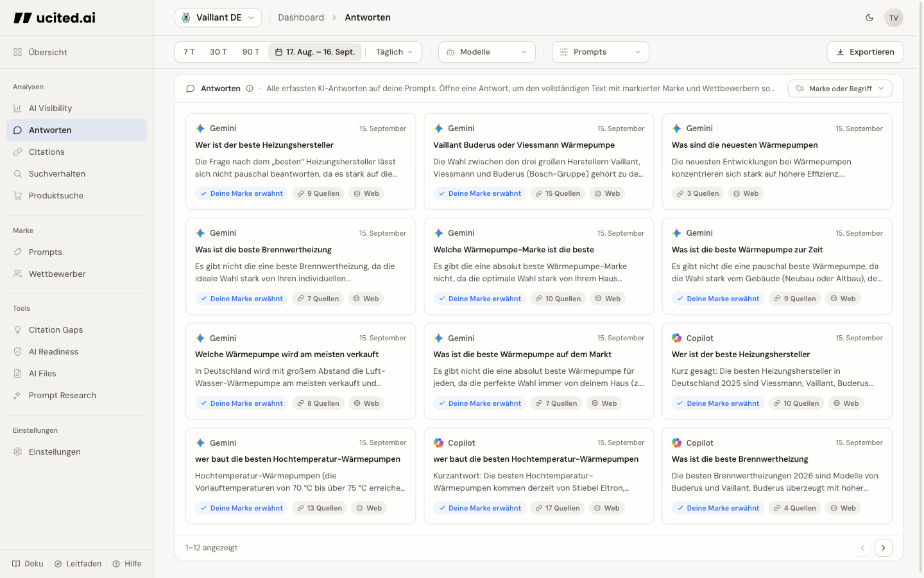This screenshot has height=578, width=924.
Task: Click Web tag on 'Was sind die neuesten Wärmepumpen' card
Action: (x=746, y=193)
